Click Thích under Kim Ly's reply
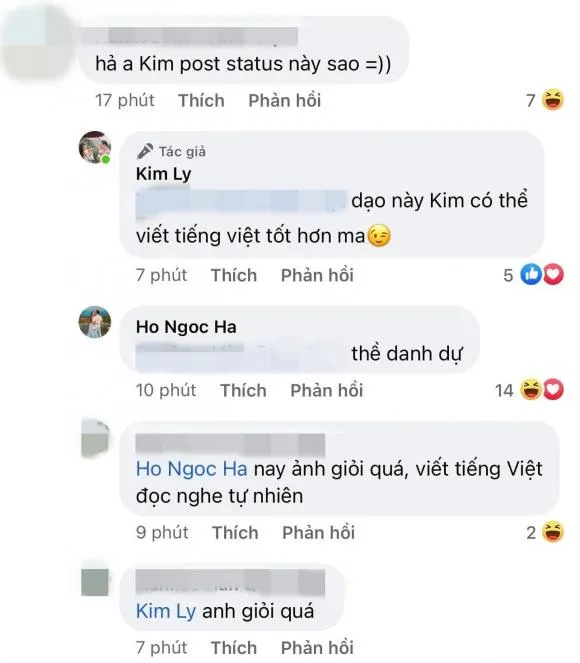The width and height of the screenshot is (580, 663). (x=234, y=275)
